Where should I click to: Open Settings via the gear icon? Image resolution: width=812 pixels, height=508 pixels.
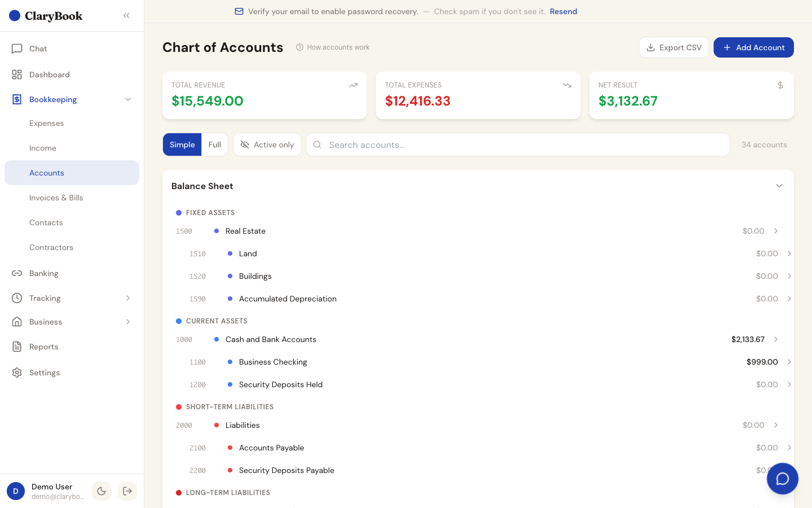tap(17, 373)
